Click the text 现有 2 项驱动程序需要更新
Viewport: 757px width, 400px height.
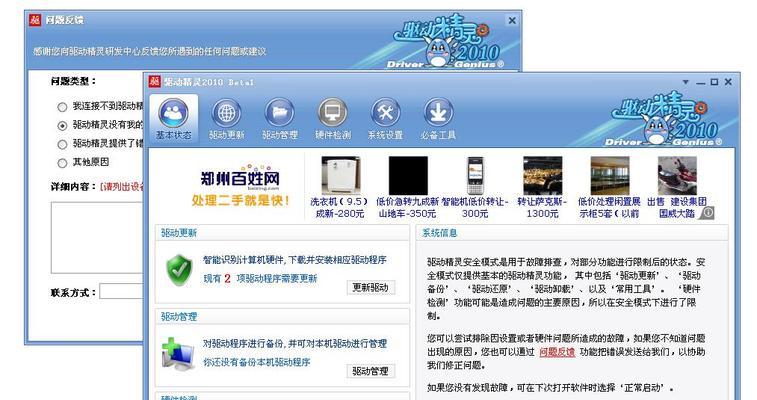260,278
